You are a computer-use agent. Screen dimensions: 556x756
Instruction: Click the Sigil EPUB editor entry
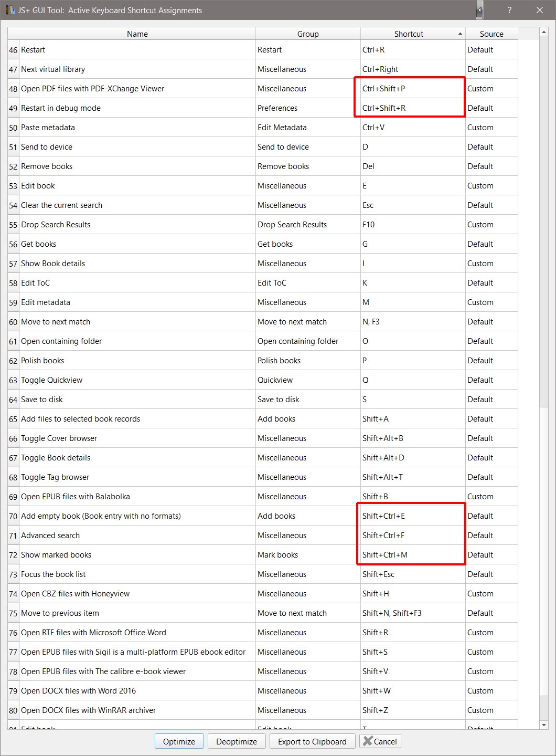tap(137, 652)
